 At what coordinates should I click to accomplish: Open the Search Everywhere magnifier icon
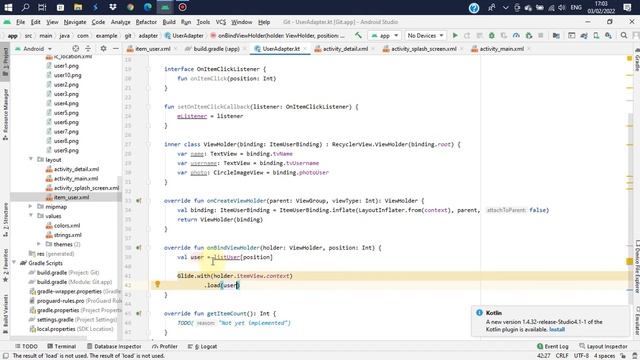[x=624, y=36]
